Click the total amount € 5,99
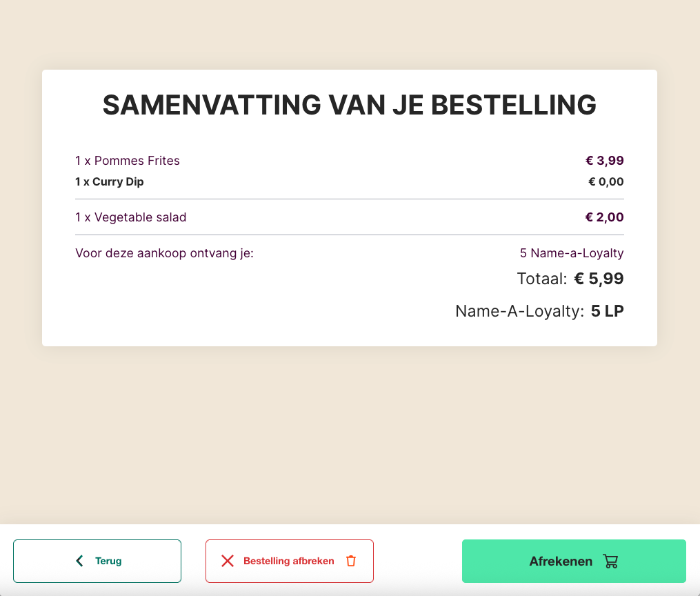700x596 pixels. pos(599,279)
